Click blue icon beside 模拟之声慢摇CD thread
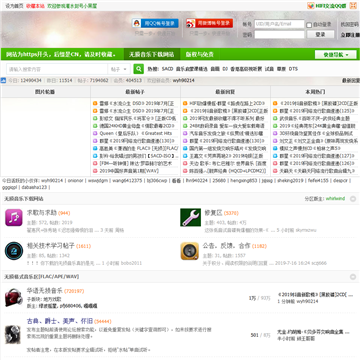Screen dimensions: 360x360 click(275, 148)
